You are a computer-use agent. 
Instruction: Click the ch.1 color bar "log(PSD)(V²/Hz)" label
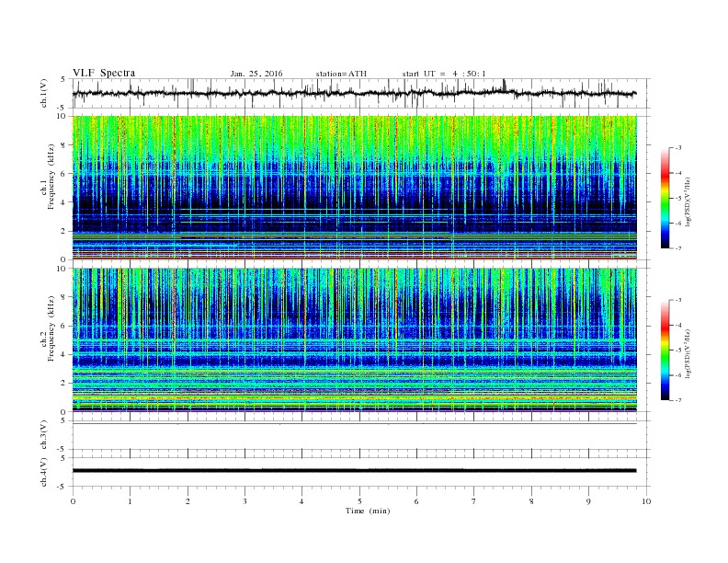tap(688, 201)
